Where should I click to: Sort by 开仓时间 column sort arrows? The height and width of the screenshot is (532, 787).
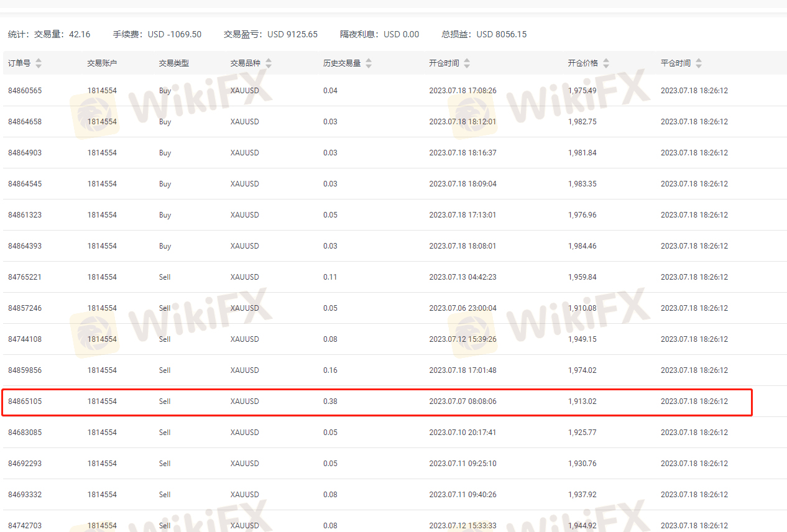(x=467, y=63)
